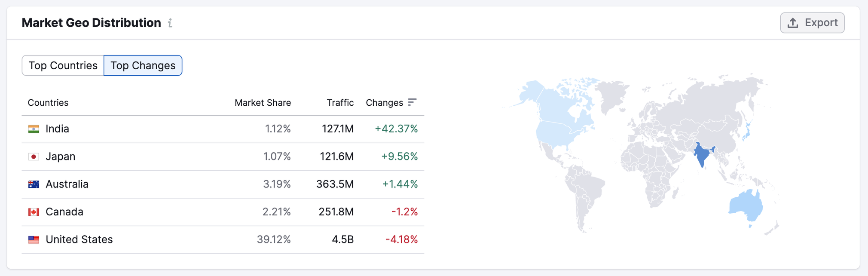Select the United States country name
The height and width of the screenshot is (276, 868).
pos(79,239)
